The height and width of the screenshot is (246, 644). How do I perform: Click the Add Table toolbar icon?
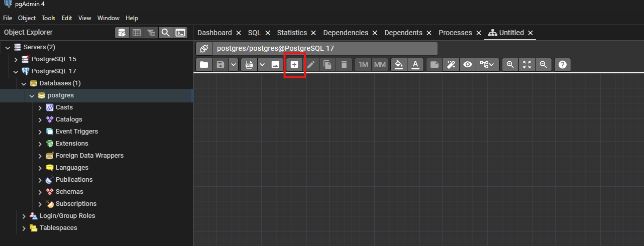(294, 65)
